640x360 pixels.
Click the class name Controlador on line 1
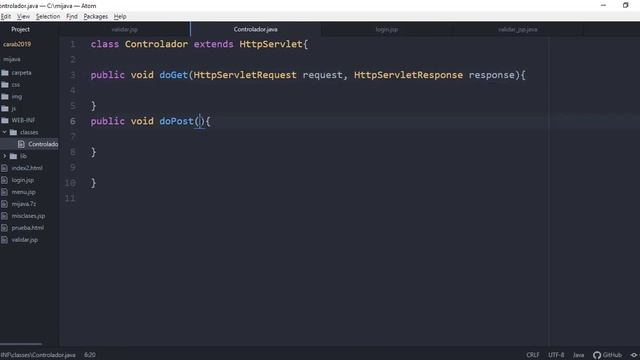156,44
